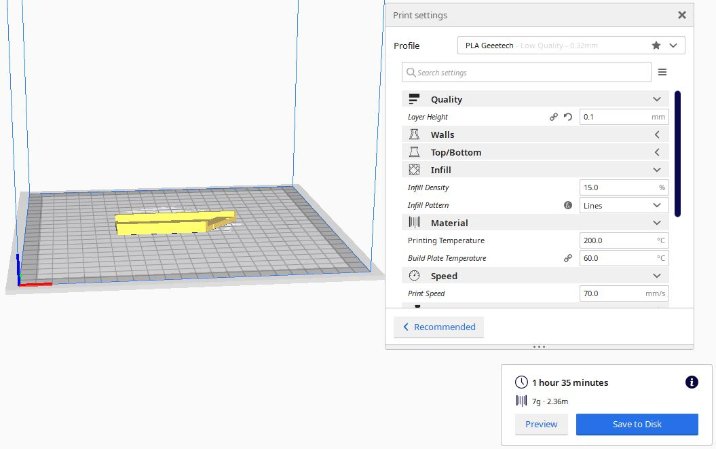Expand the Top/Bottom settings section

point(656,152)
